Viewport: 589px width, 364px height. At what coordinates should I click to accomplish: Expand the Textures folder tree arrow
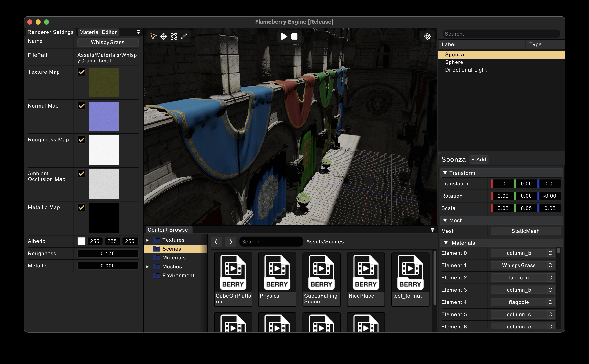147,240
